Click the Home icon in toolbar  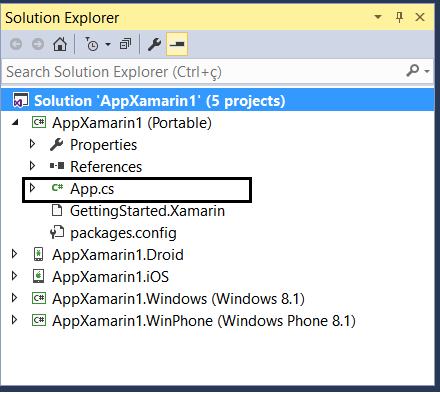(x=60, y=44)
